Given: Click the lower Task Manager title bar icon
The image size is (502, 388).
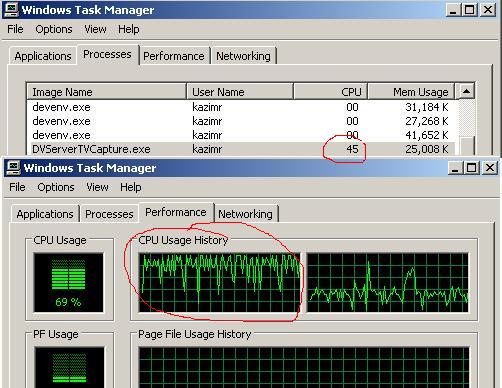Looking at the screenshot, I should pos(13,168).
